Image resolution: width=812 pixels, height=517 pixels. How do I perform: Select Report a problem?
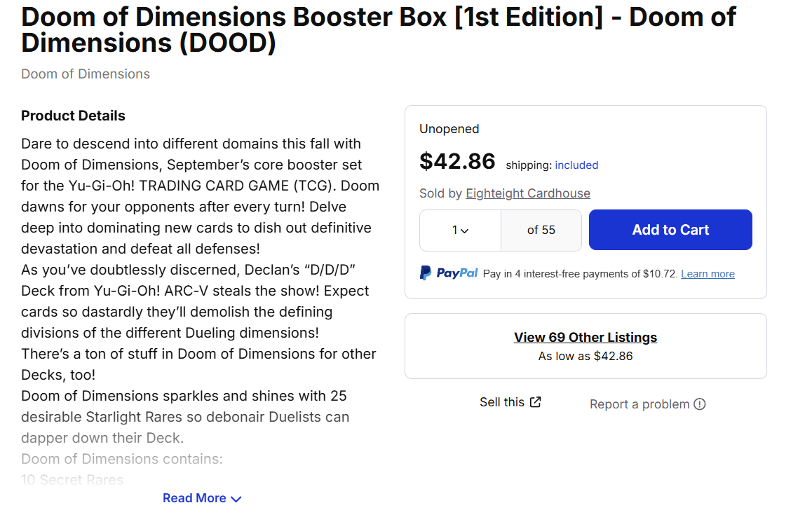(639, 404)
